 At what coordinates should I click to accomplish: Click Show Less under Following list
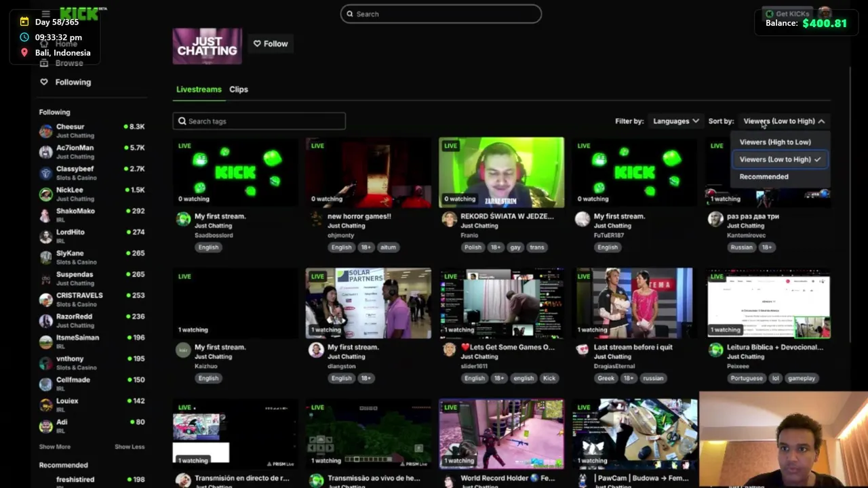(130, 447)
